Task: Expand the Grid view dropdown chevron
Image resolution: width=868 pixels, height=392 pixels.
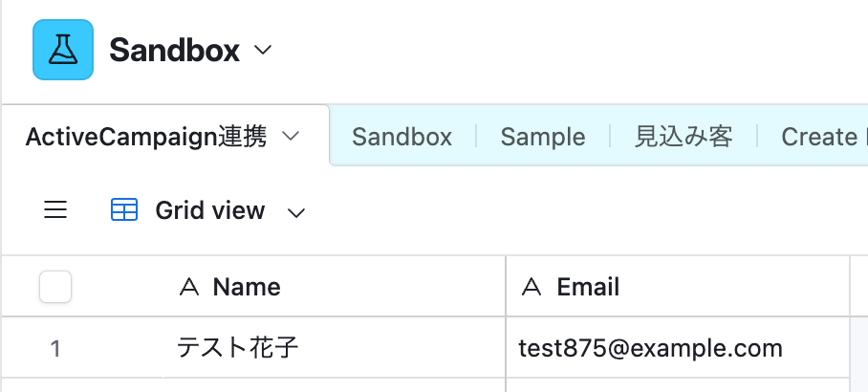Action: point(296,212)
